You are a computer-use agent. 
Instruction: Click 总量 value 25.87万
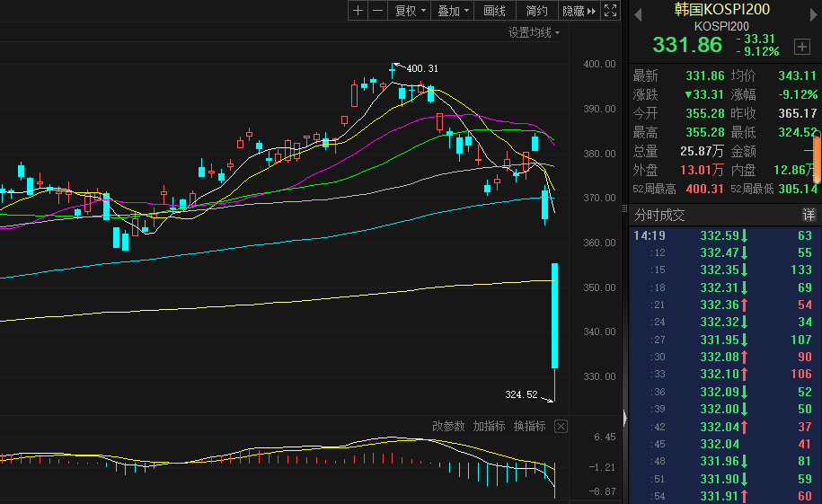coord(702,151)
